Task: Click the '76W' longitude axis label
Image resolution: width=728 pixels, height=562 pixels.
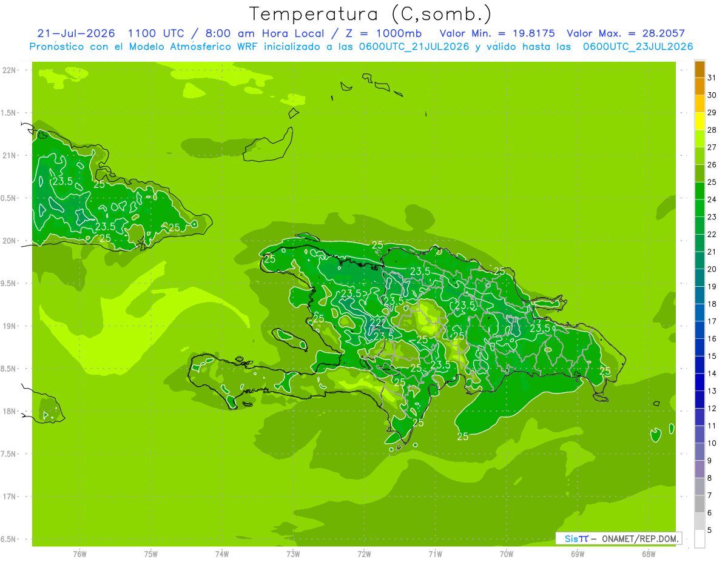Action: 79,554
